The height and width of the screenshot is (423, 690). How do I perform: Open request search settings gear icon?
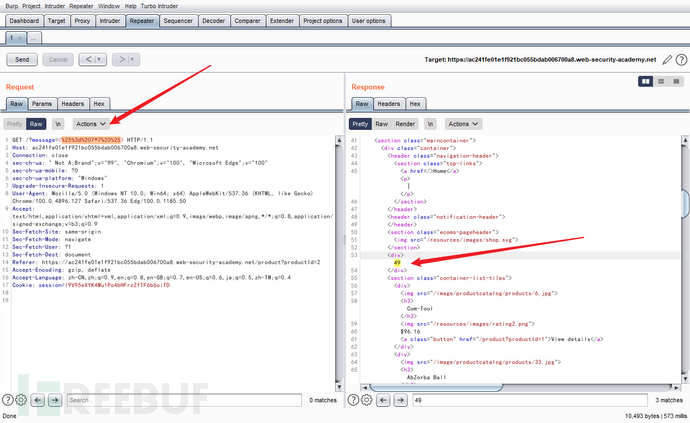[21, 400]
